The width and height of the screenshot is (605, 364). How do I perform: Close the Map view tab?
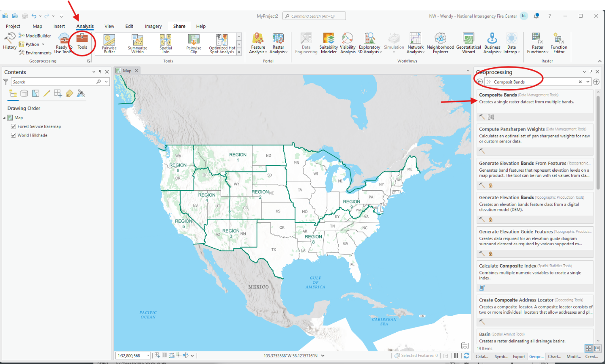pyautogui.click(x=137, y=71)
